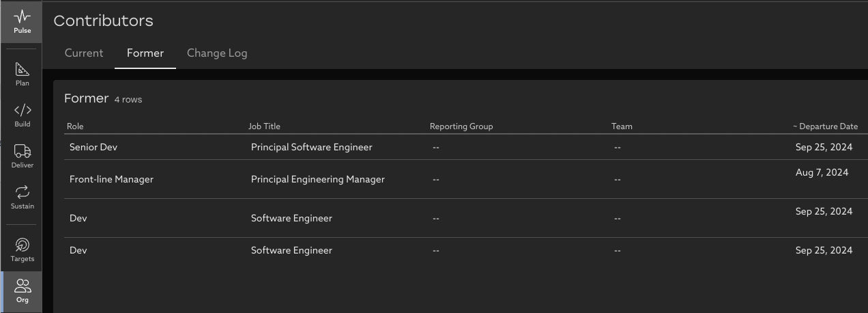Go to the Plan sidebar icon
Viewport: 868px width, 313px height.
tap(22, 74)
